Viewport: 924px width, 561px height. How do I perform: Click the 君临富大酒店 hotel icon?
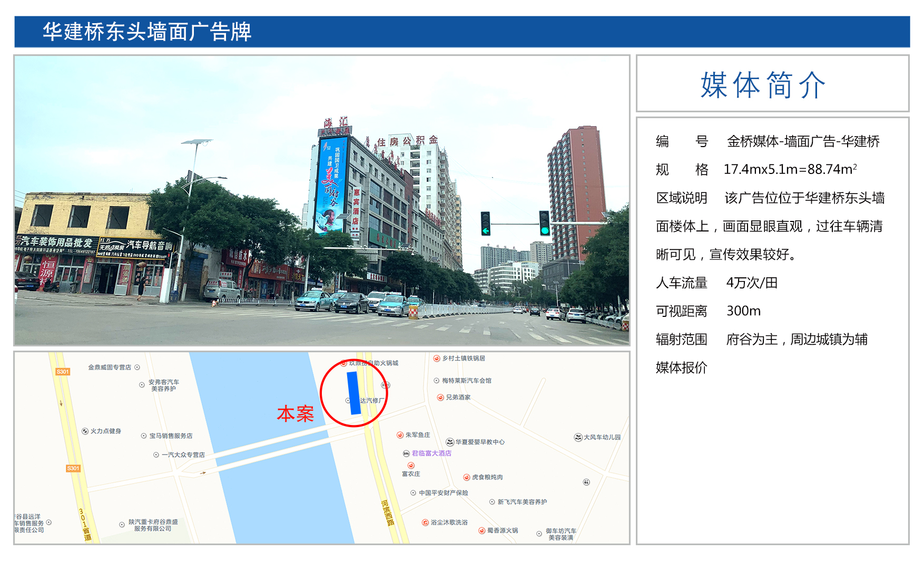[x=406, y=453]
